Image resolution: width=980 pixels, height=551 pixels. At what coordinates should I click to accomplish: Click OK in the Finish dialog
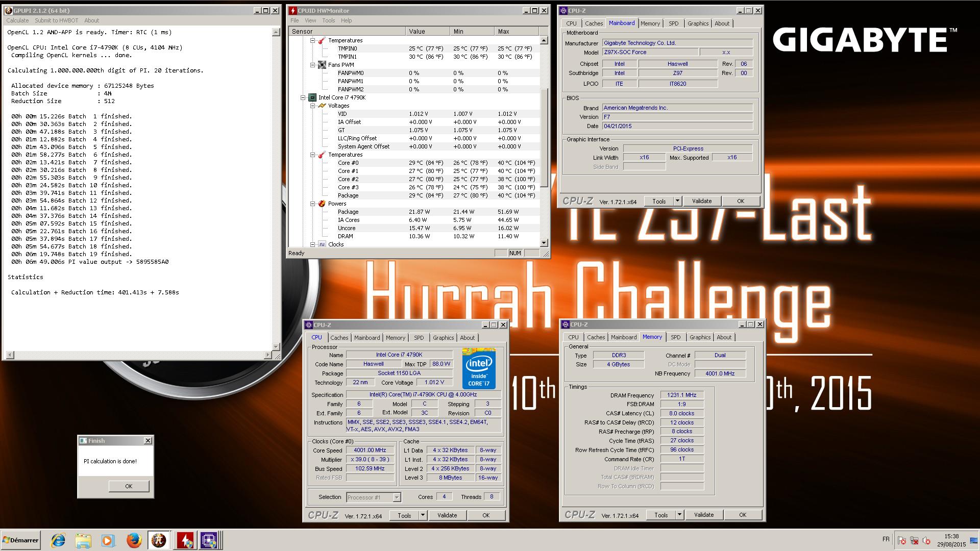[129, 486]
